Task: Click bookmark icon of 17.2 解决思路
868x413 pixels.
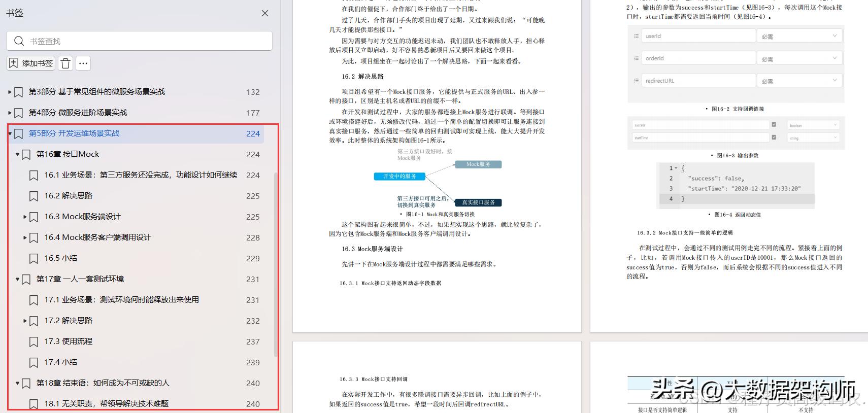Action: pos(34,321)
